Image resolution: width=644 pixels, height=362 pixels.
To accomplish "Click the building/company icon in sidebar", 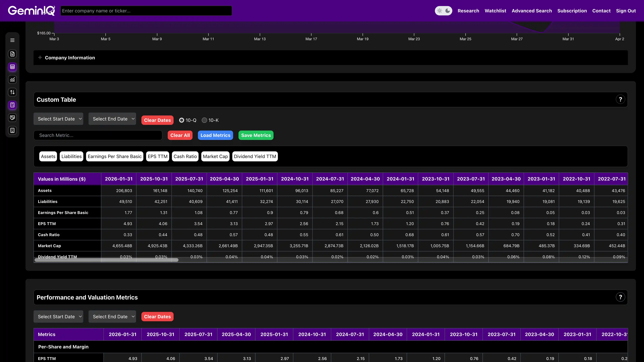I will (x=12, y=130).
